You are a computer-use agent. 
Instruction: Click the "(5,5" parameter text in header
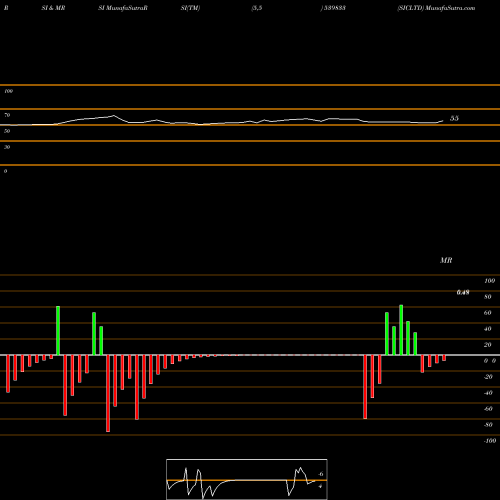tap(257, 8)
